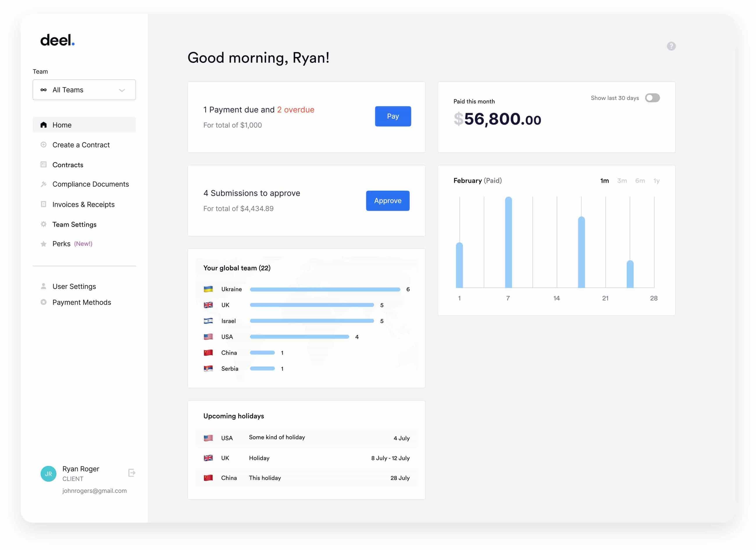Open the help question mark icon
This screenshot has width=756, height=550.
pos(671,46)
